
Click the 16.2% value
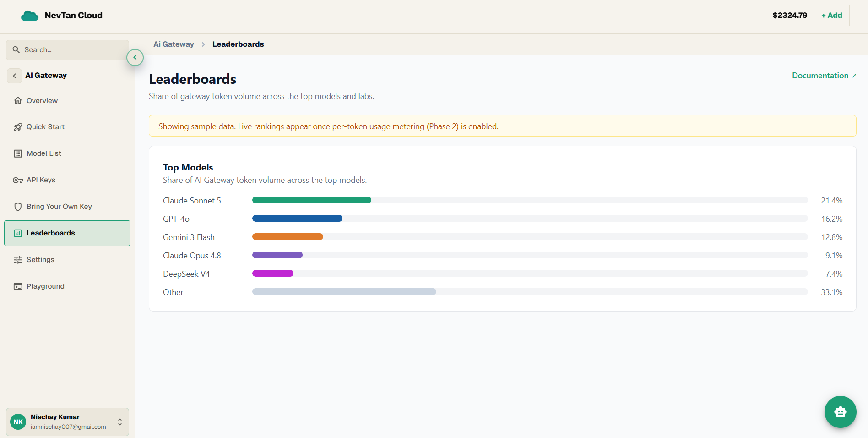click(831, 219)
